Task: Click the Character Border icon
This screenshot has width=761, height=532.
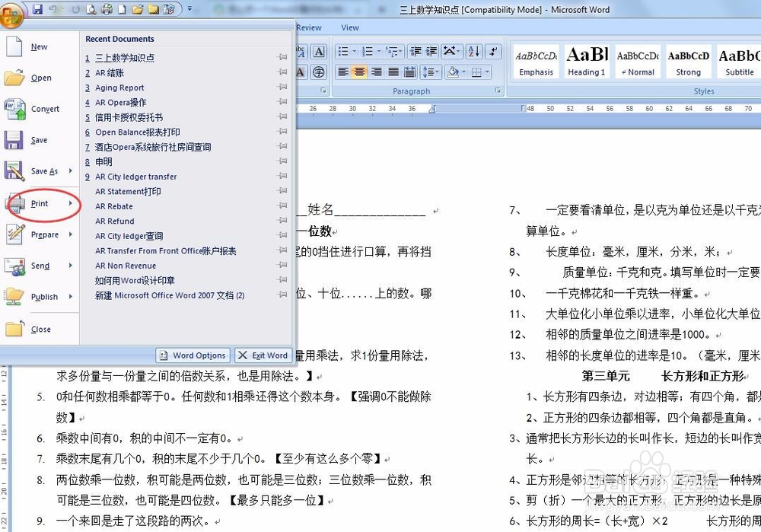Action: pos(318,51)
